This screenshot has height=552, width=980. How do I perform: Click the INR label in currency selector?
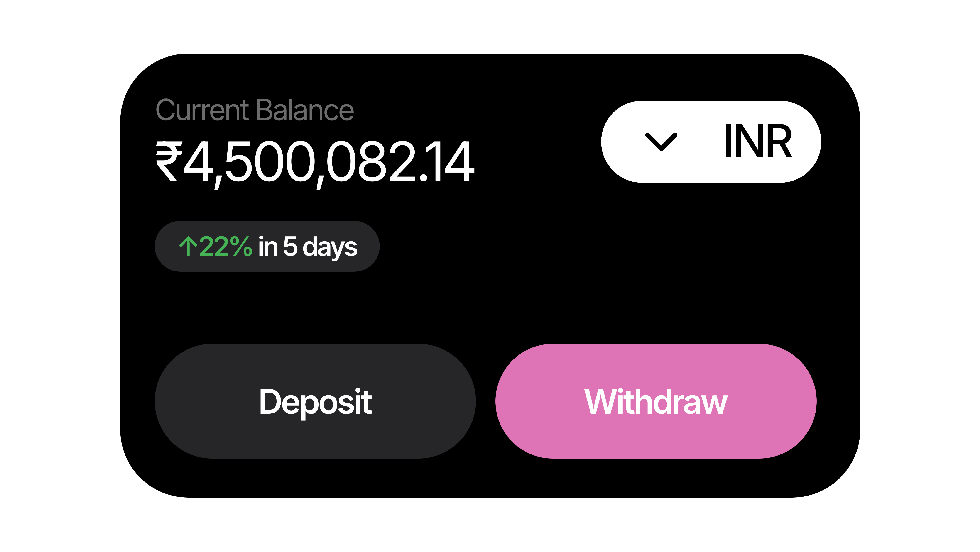click(x=758, y=141)
